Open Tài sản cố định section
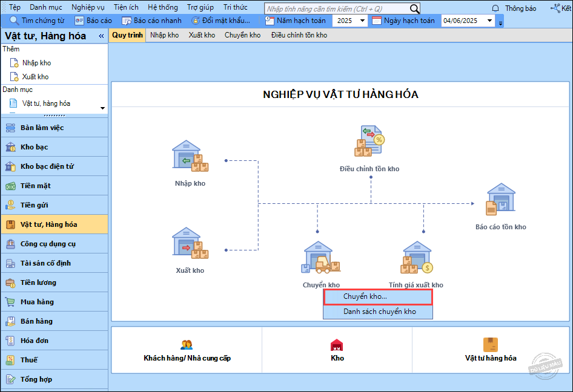The image size is (573, 392). pyautogui.click(x=55, y=263)
